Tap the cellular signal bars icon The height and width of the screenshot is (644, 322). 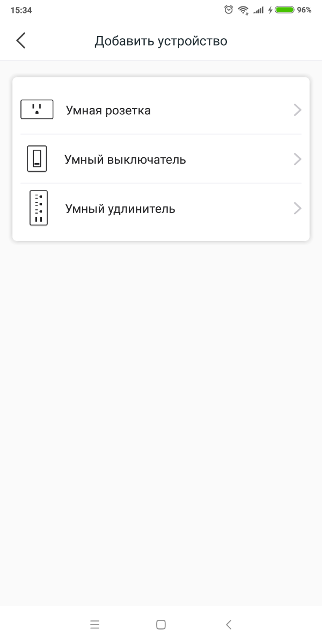point(258,10)
